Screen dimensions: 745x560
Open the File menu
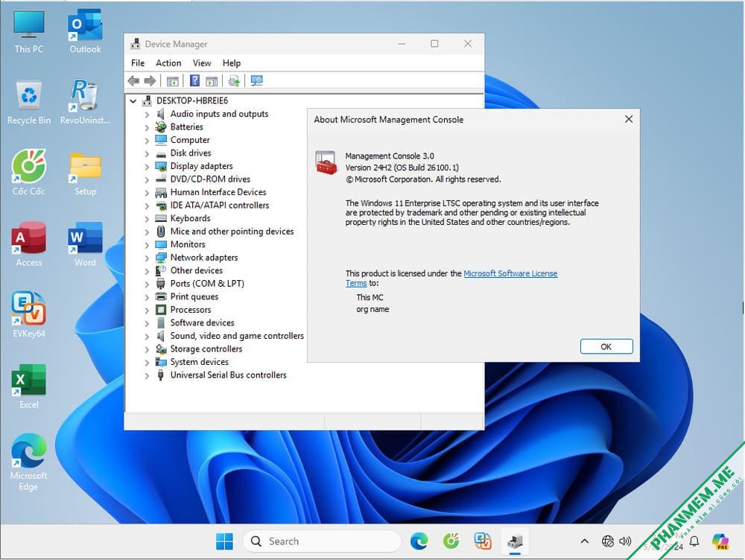tap(138, 63)
